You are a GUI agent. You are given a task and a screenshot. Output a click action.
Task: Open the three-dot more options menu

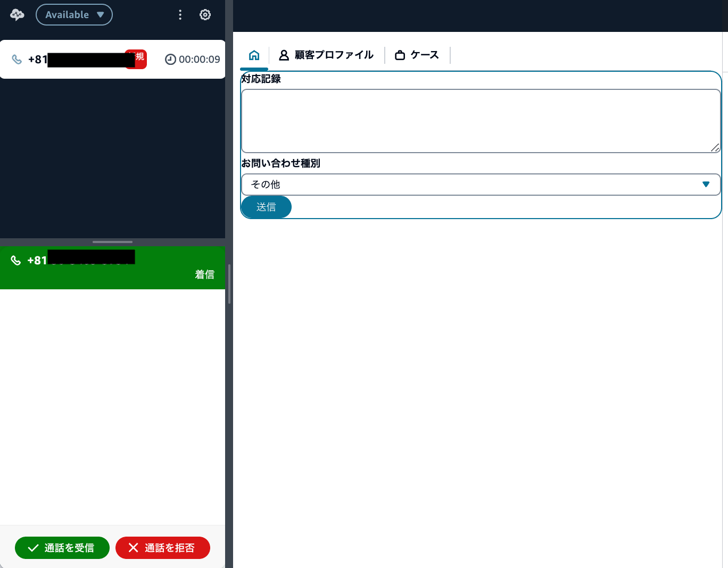[x=180, y=15]
